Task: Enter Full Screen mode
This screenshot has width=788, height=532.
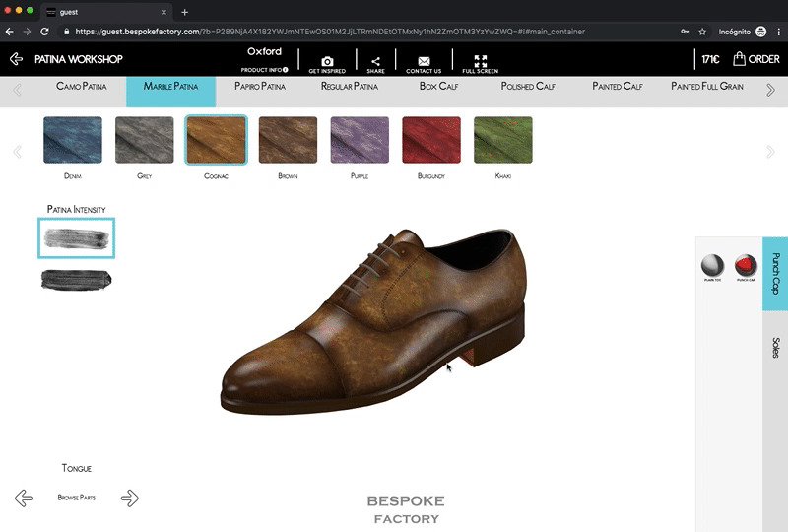Action: pos(480,61)
